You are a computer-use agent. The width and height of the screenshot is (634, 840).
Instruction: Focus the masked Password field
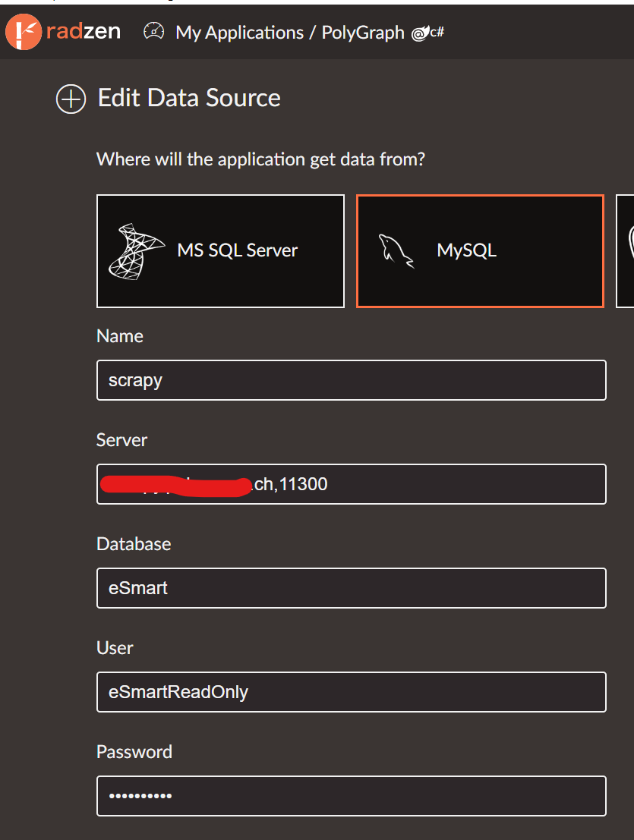point(351,796)
